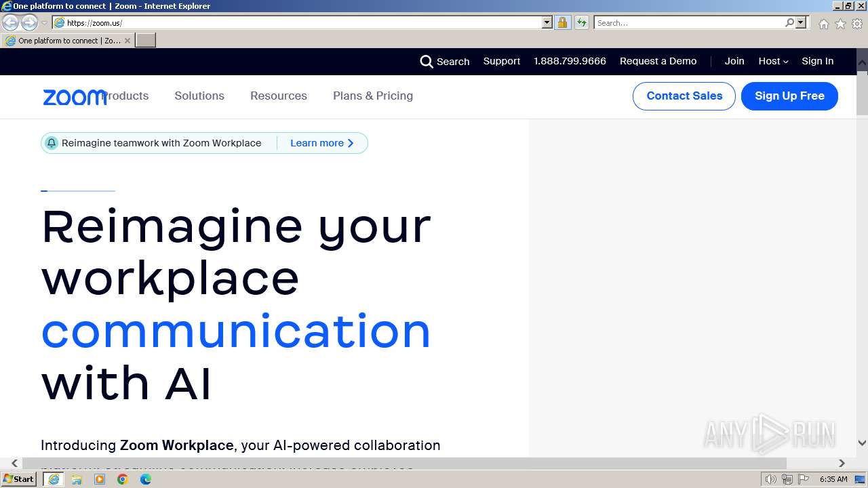
Task: Click the Learn more link
Action: tap(317, 143)
